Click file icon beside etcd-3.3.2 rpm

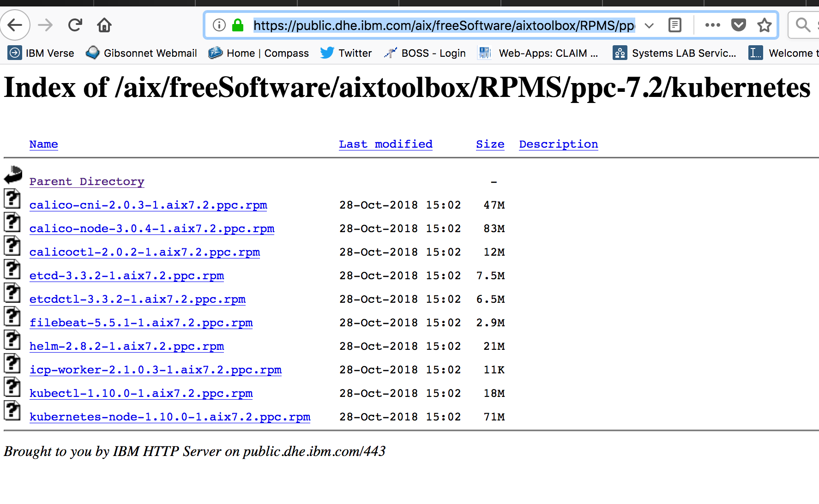click(x=12, y=269)
